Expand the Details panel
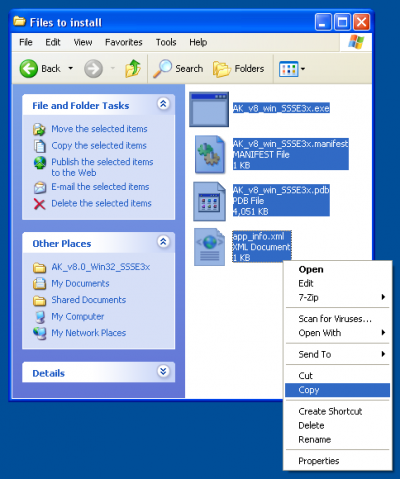The image size is (400, 479). point(163,371)
